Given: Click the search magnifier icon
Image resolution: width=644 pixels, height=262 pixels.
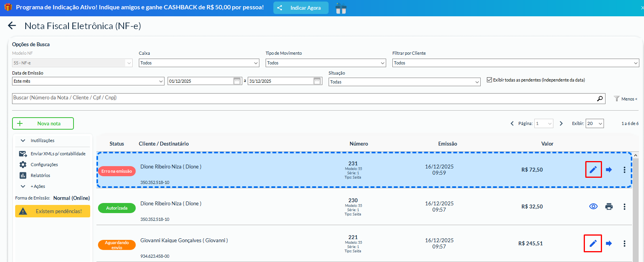Looking at the screenshot, I should pyautogui.click(x=600, y=99).
